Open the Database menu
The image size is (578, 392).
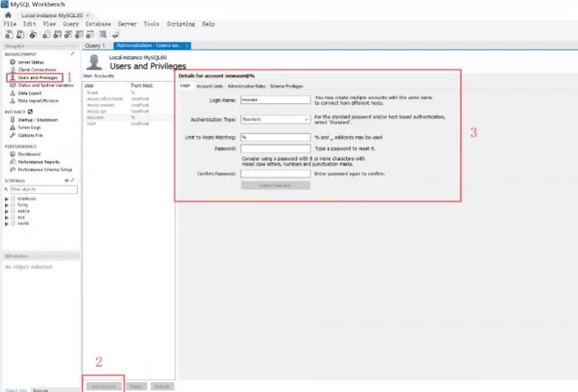point(98,24)
